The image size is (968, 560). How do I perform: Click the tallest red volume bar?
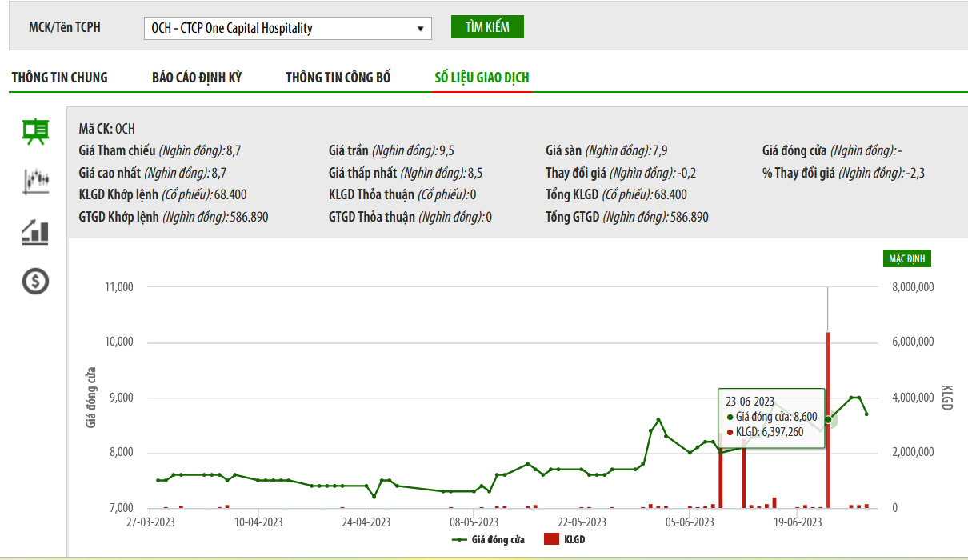pos(828,420)
